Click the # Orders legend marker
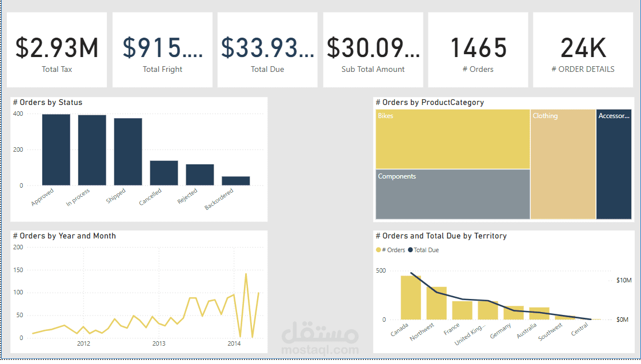This screenshot has height=364, width=641. click(x=378, y=250)
